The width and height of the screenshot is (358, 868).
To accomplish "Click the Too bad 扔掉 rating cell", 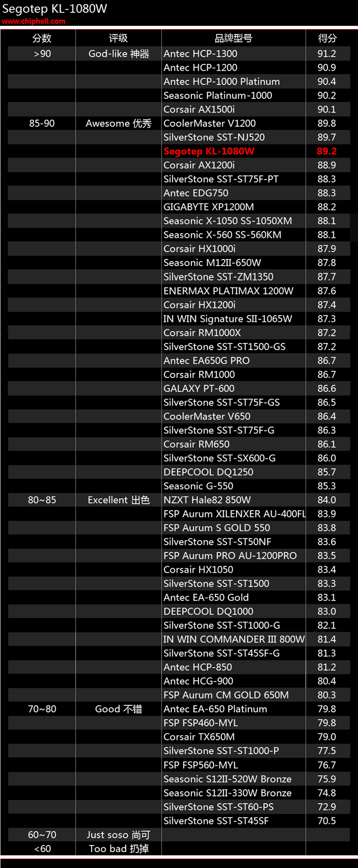I will [119, 849].
